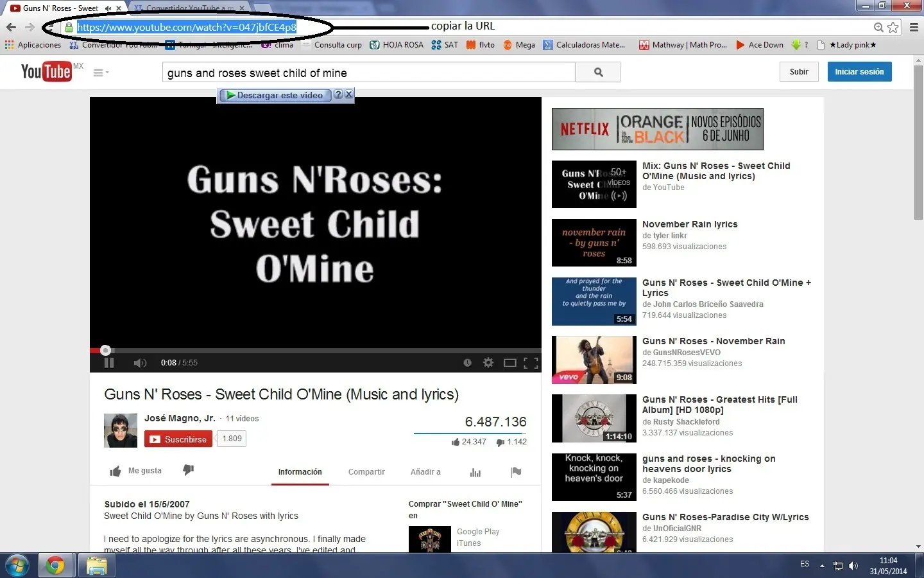Open Lady pink bookmark

coord(846,45)
